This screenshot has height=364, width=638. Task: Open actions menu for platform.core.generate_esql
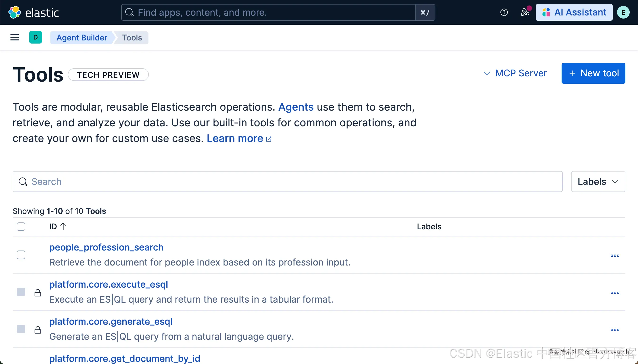[614, 330]
